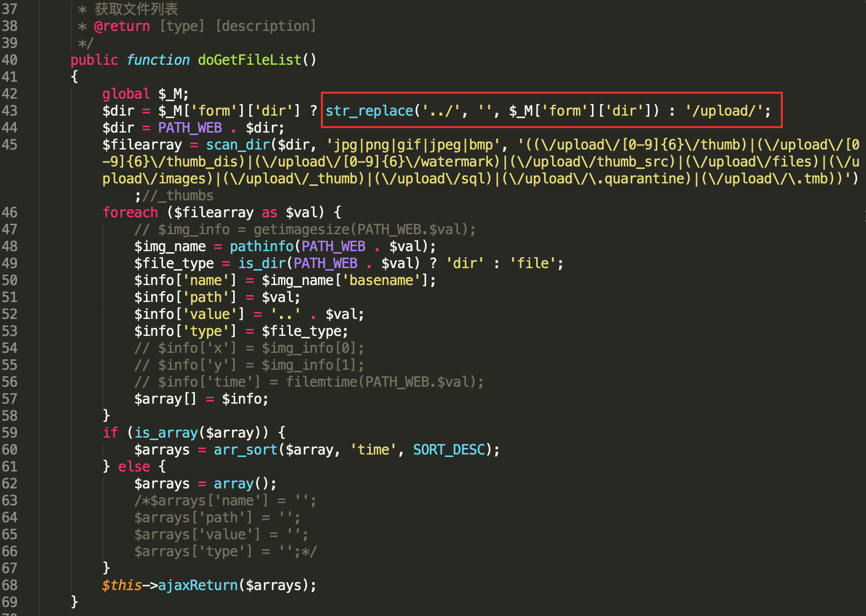
Task: Click commented $arrays['name'] on line 63
Action: [x=210, y=500]
